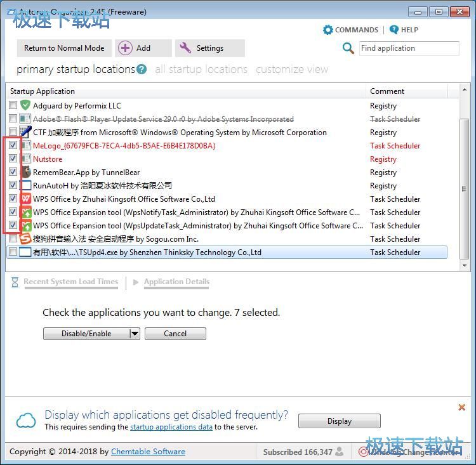Image resolution: width=476 pixels, height=465 pixels.
Task: Uncheck the MeLogo checkbox
Action: pyautogui.click(x=13, y=145)
